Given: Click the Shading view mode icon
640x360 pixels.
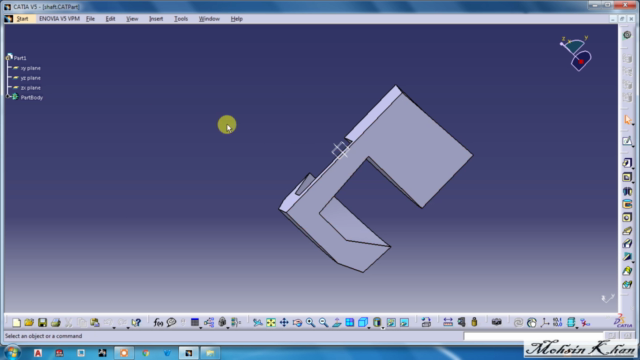Looking at the screenshot, I should pyautogui.click(x=377, y=322).
